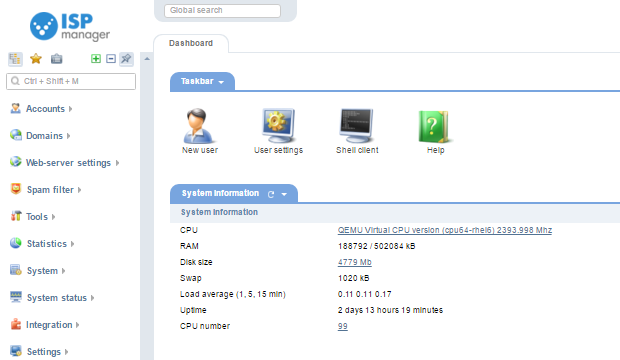Click the Integration menu label
The width and height of the screenshot is (620, 360).
49,325
